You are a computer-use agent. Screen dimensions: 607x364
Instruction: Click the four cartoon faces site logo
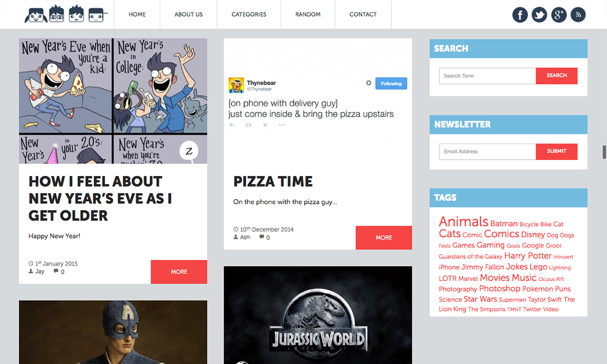coord(66,14)
